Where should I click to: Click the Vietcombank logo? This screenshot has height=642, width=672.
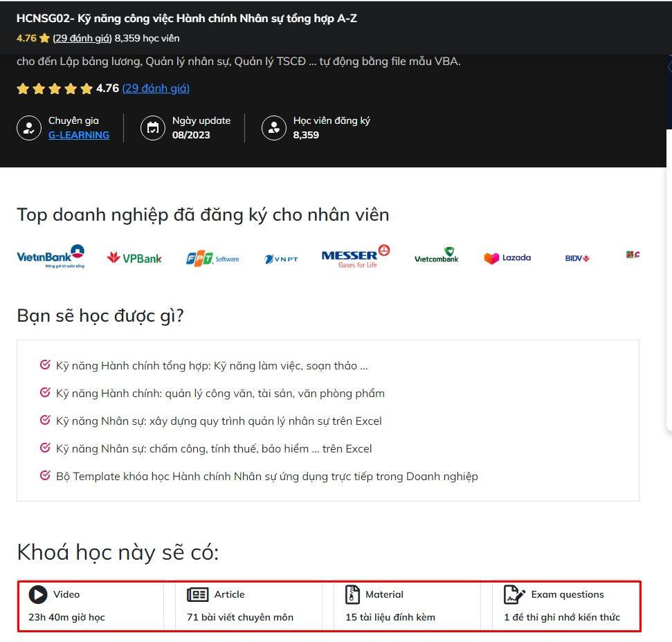[436, 255]
